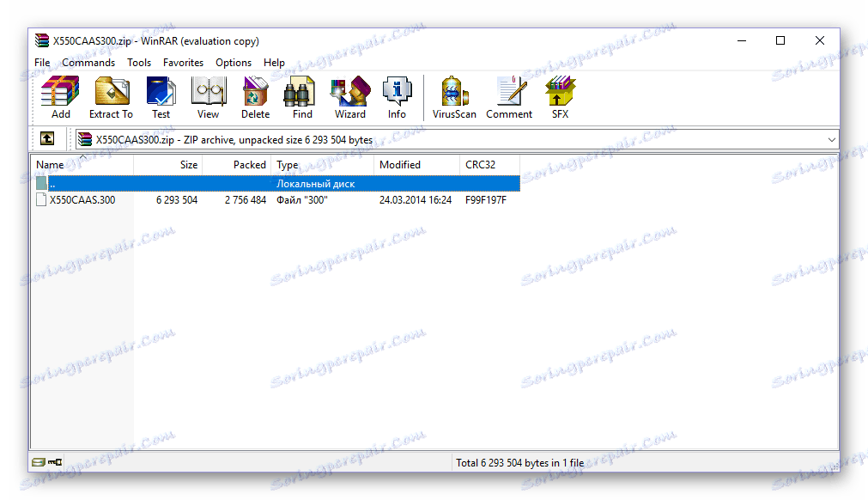Click the archive icon in address bar

click(x=85, y=139)
